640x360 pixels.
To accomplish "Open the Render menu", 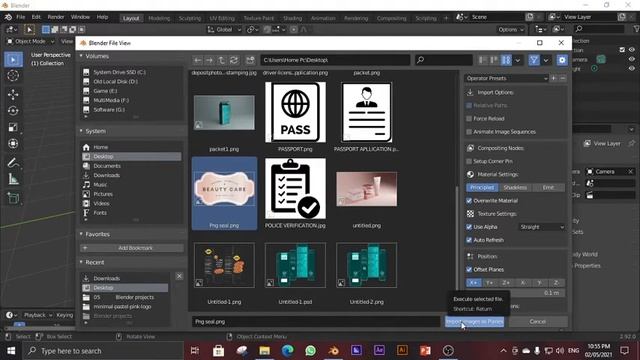I will pos(56,17).
